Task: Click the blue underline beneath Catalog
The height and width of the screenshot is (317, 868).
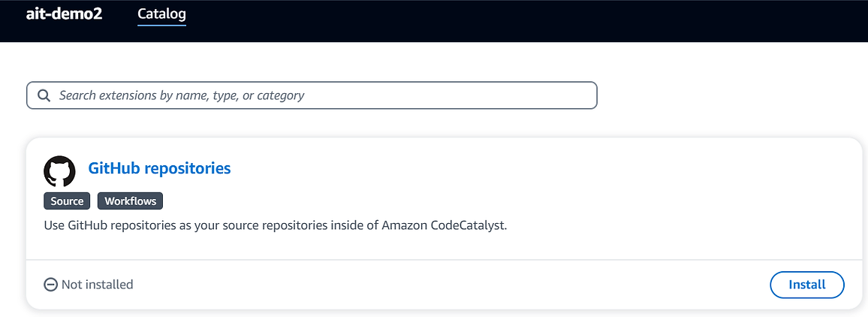Action: pyautogui.click(x=161, y=25)
